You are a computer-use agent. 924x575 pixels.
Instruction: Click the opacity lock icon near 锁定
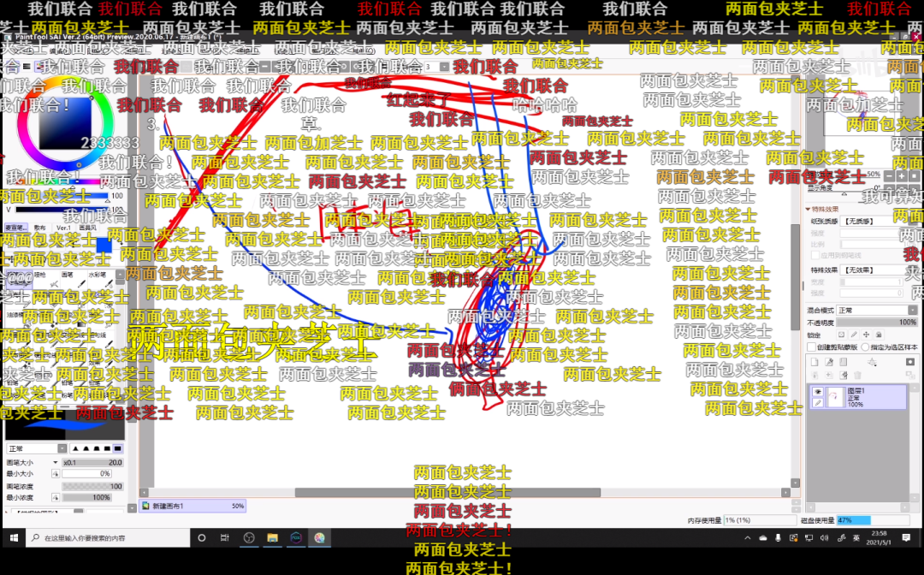tap(841, 335)
